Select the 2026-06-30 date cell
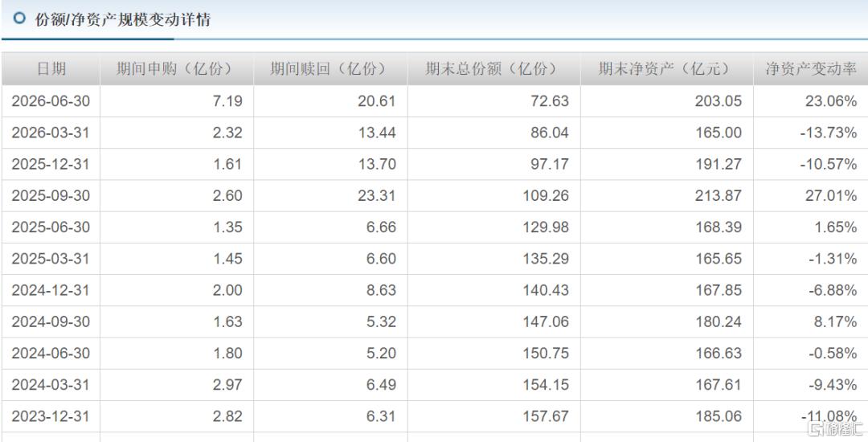Image resolution: width=868 pixels, height=442 pixels. click(51, 101)
